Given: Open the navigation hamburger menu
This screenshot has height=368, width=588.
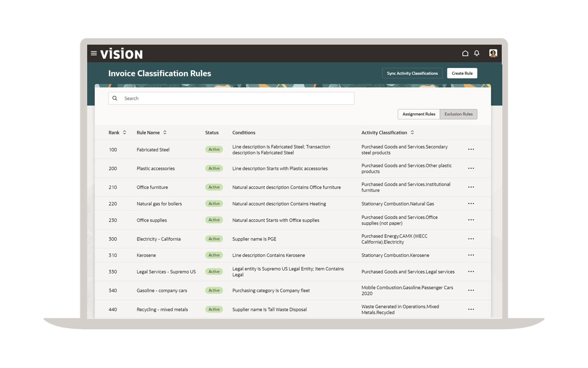Looking at the screenshot, I should point(94,53).
